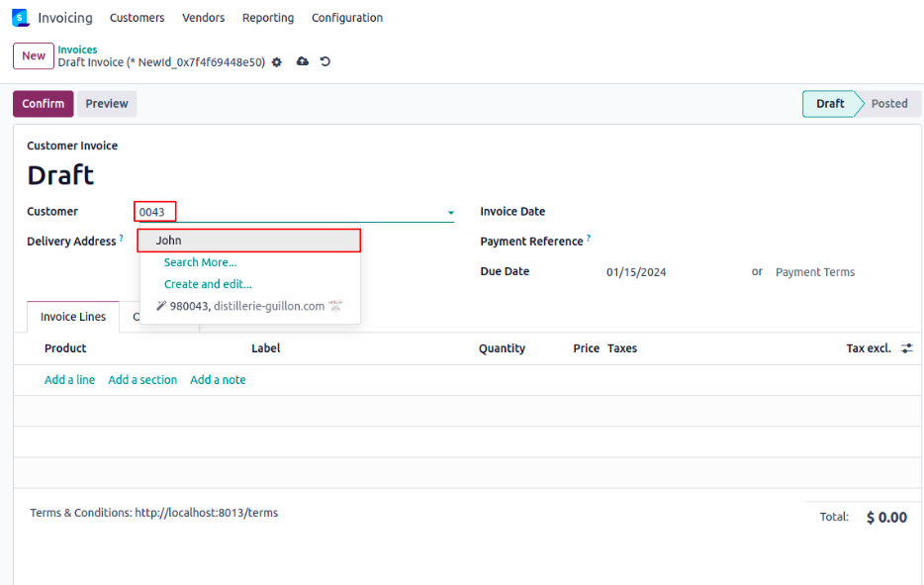Image resolution: width=924 pixels, height=585 pixels.
Task: Click the Posted status stage
Action: click(888, 104)
